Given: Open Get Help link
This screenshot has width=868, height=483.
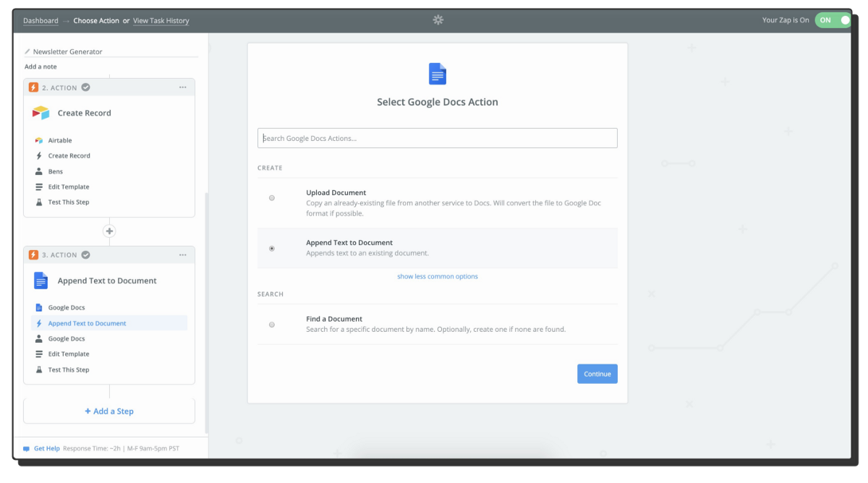Looking at the screenshot, I should coord(47,448).
